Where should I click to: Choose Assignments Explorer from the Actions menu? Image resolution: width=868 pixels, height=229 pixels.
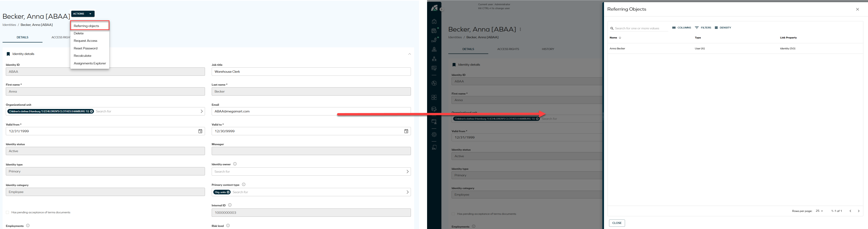(x=90, y=63)
